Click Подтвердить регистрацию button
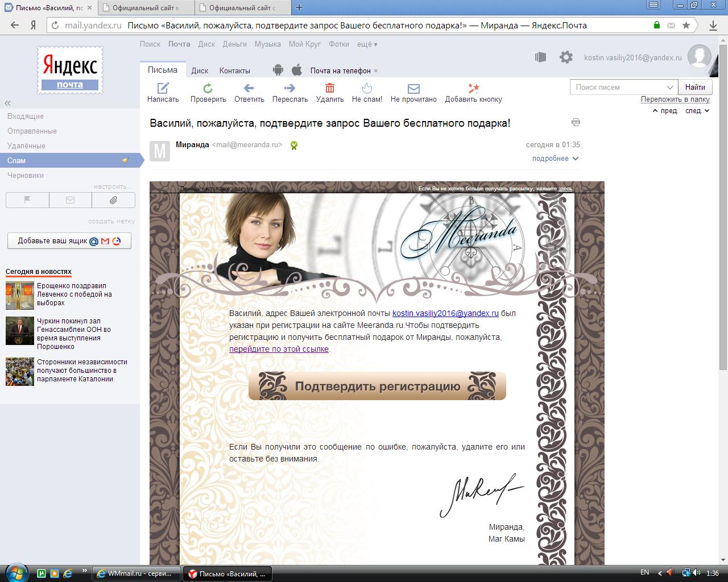The image size is (728, 582). [377, 386]
